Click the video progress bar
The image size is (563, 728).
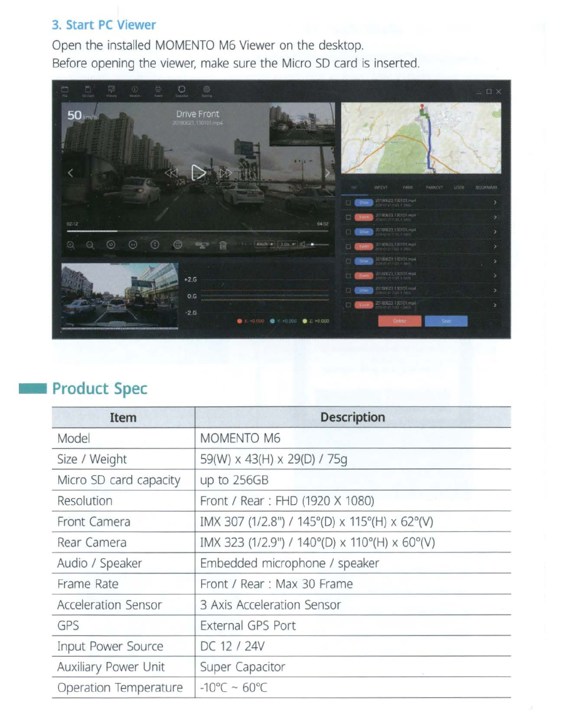198,231
